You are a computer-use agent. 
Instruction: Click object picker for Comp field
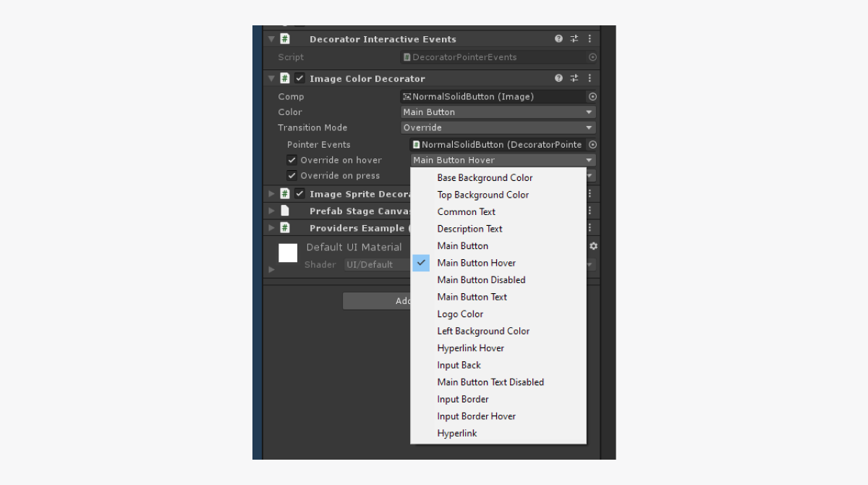pyautogui.click(x=592, y=96)
